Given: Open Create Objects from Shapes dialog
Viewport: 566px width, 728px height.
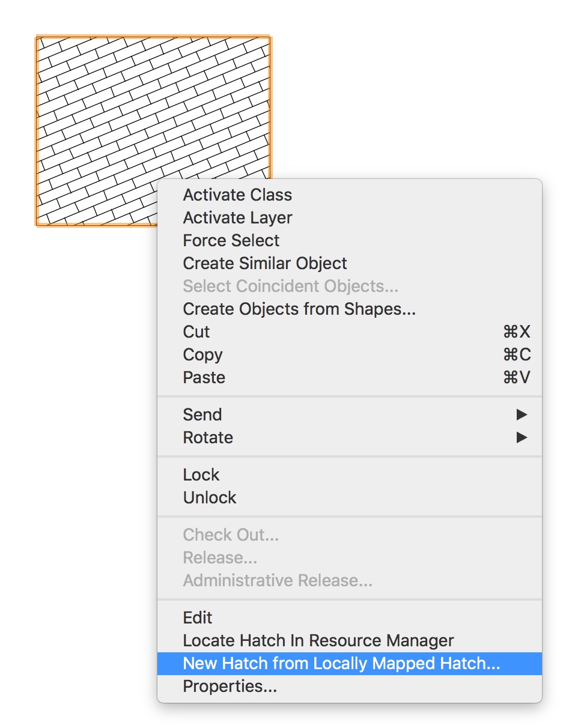Looking at the screenshot, I should pyautogui.click(x=299, y=309).
